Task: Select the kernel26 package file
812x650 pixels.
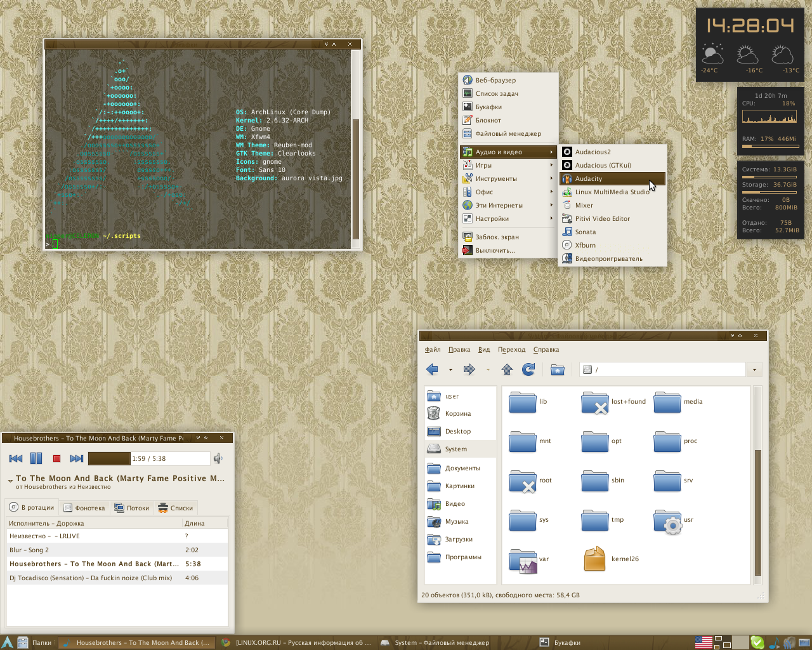Action: coord(595,559)
